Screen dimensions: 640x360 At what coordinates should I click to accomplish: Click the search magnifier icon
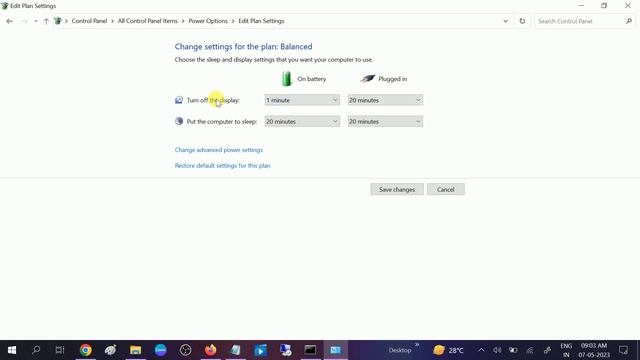click(629, 21)
